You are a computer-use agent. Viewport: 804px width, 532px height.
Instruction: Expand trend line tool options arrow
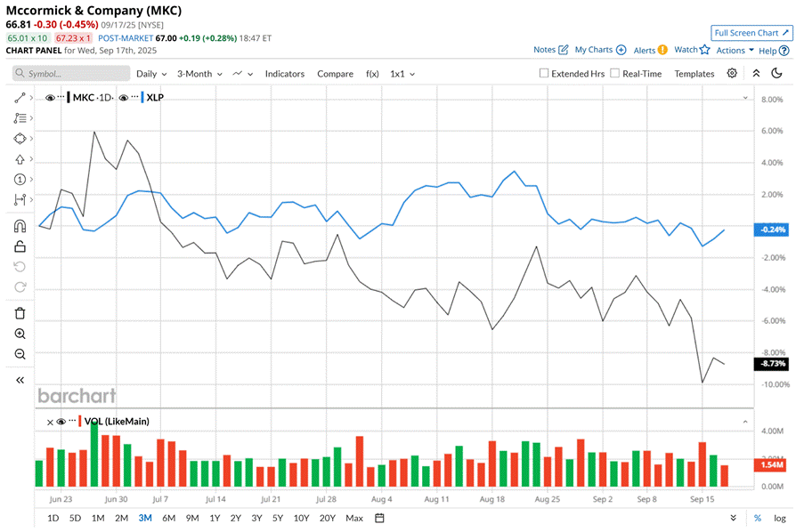[31, 98]
